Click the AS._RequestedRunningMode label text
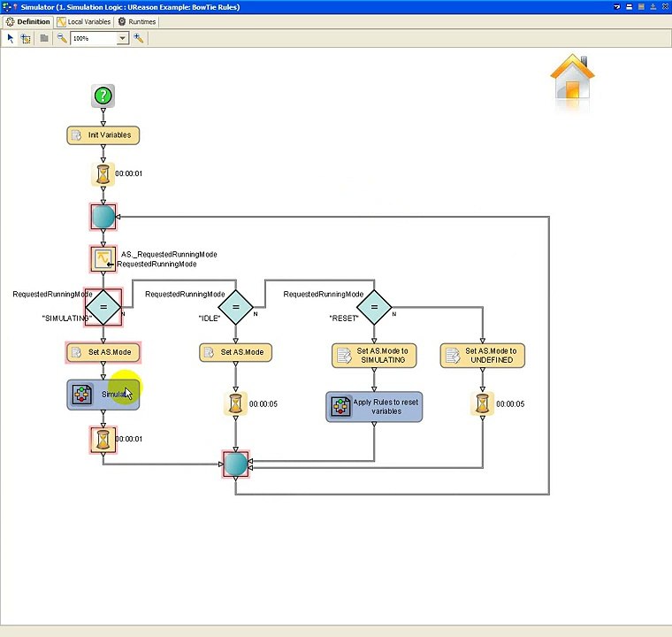This screenshot has width=672, height=637. [x=169, y=255]
